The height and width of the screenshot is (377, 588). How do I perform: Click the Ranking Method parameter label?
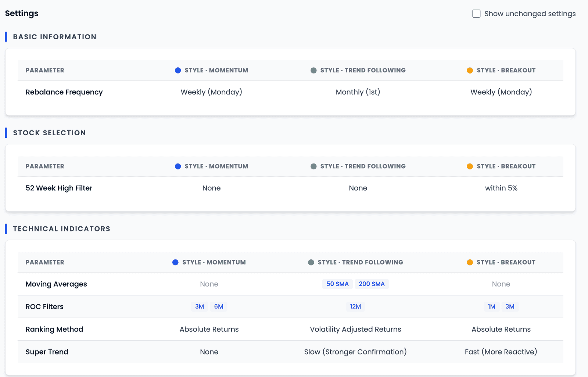54,329
